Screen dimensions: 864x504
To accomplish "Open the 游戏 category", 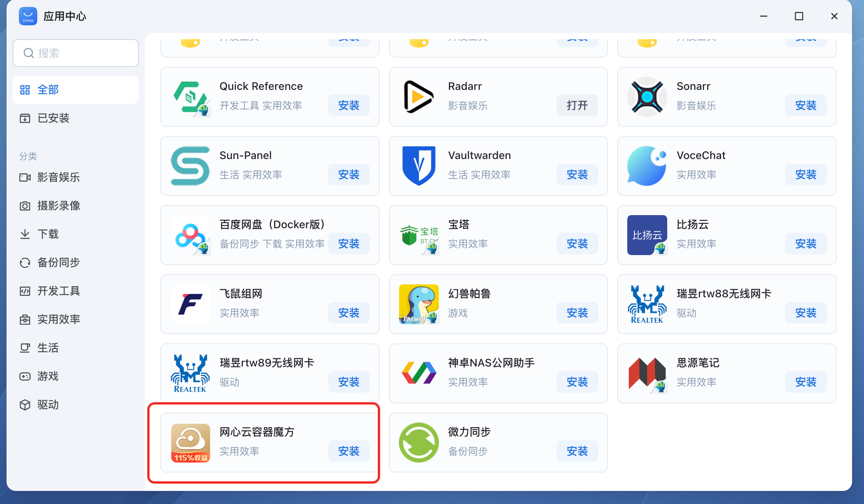I will click(x=76, y=376).
